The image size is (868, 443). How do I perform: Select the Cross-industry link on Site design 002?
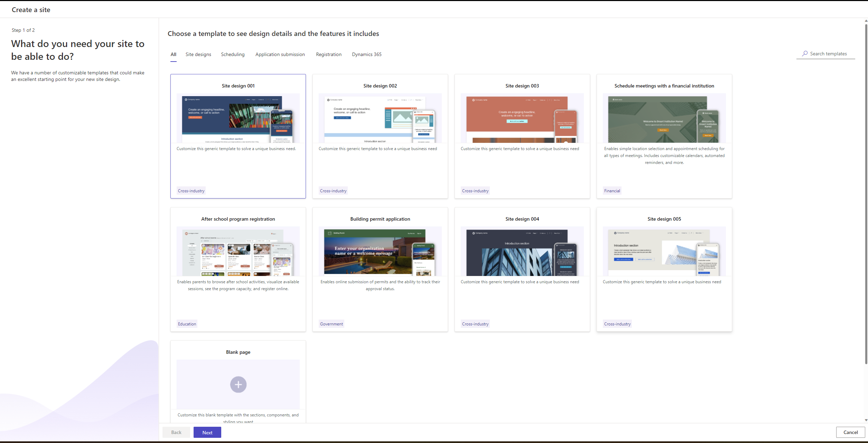tap(333, 191)
